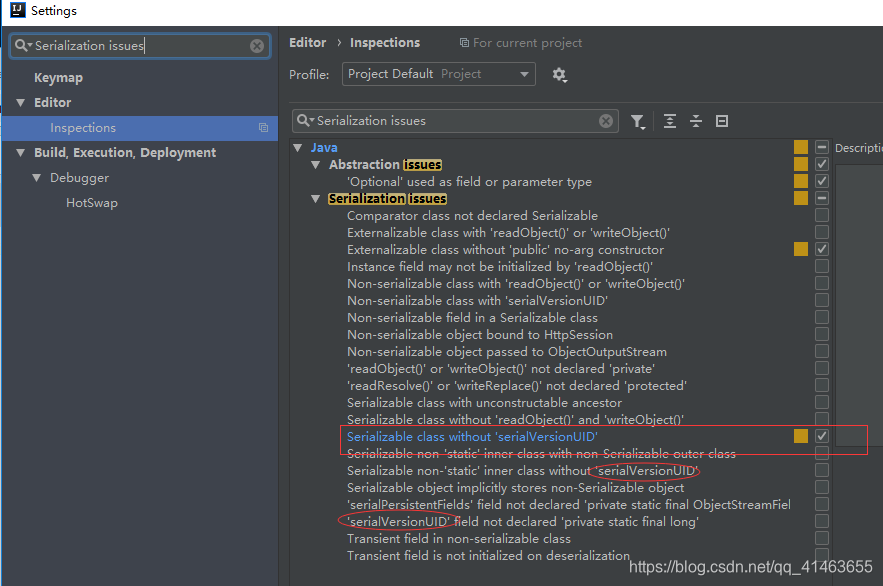Clear the left sidebar search field with its X icon
Image resolution: width=883 pixels, height=586 pixels.
[257, 45]
